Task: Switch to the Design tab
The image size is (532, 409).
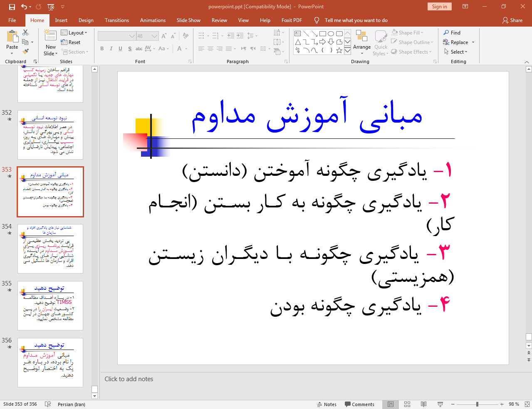Action: (86, 20)
